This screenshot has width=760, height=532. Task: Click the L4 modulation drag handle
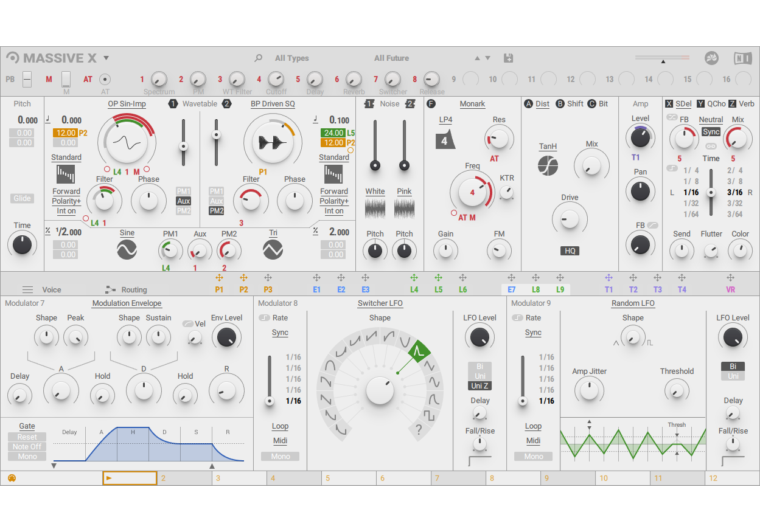414,278
